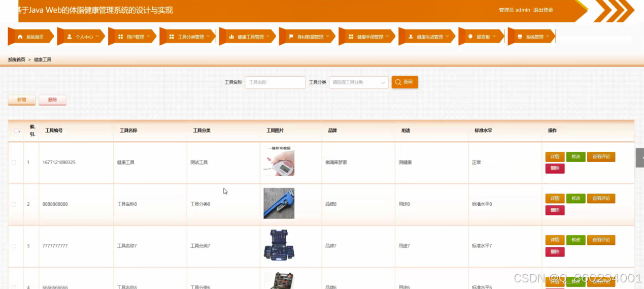Focus the 工具名称 search input field
Screen dimensions: 644x289
tap(275, 82)
